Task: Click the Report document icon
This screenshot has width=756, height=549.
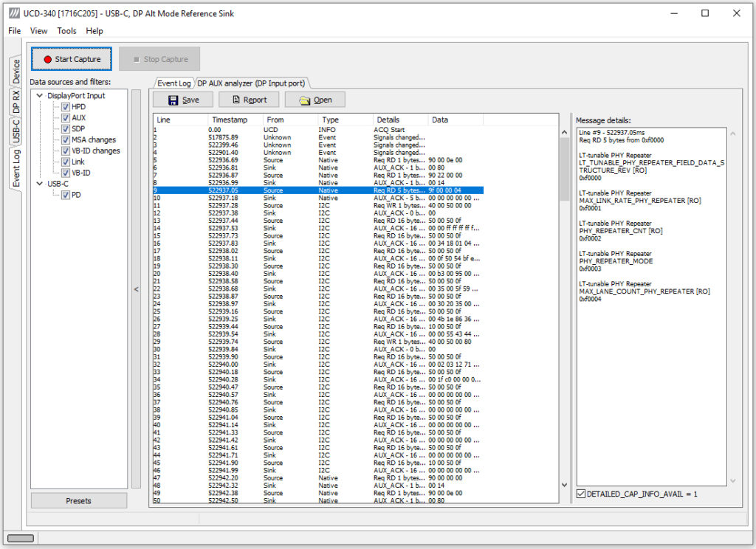Action: [236, 100]
